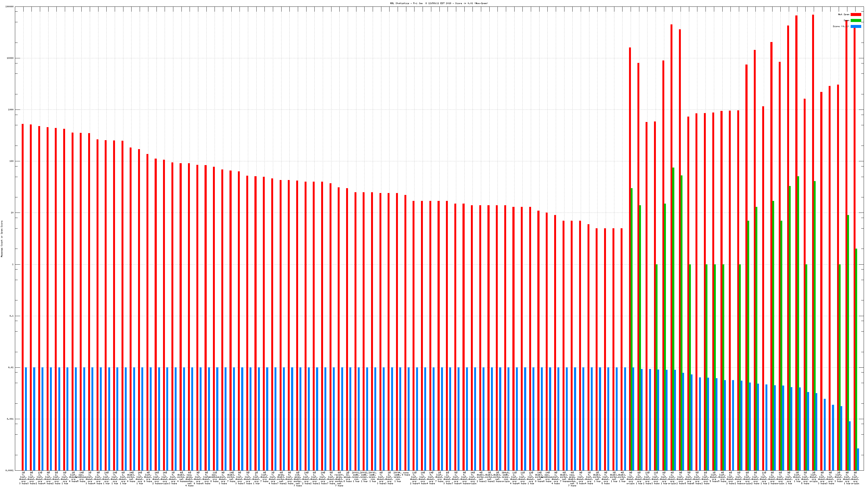Image resolution: width=868 pixels, height=488 pixels.
Task: Click the 10000 y-axis tick label
Action: pos(11,58)
